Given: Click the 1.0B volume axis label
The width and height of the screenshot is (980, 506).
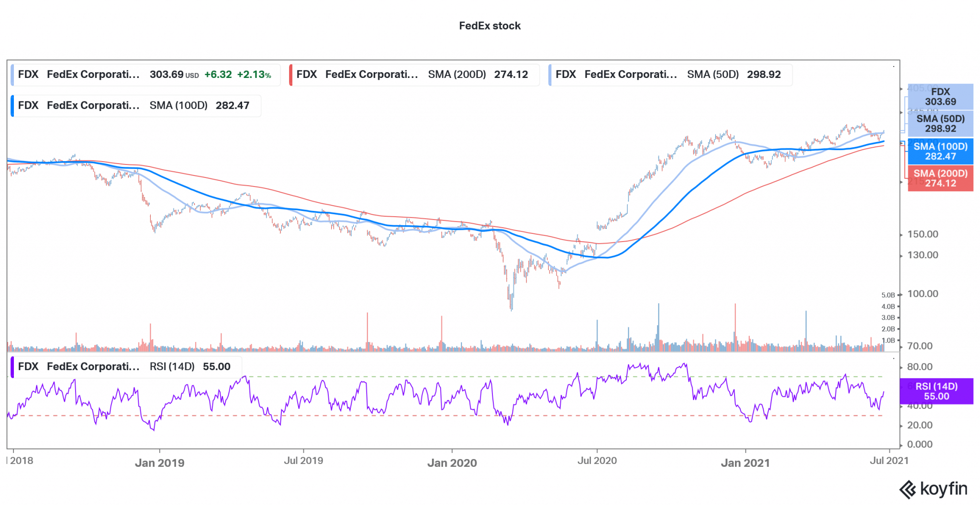Looking at the screenshot, I should pyautogui.click(x=888, y=341).
